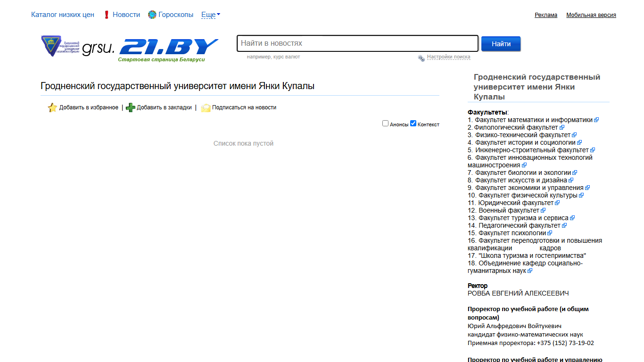This screenshot has width=644, height=362.
Task: Go to Гороскопы section
Action: click(x=176, y=15)
